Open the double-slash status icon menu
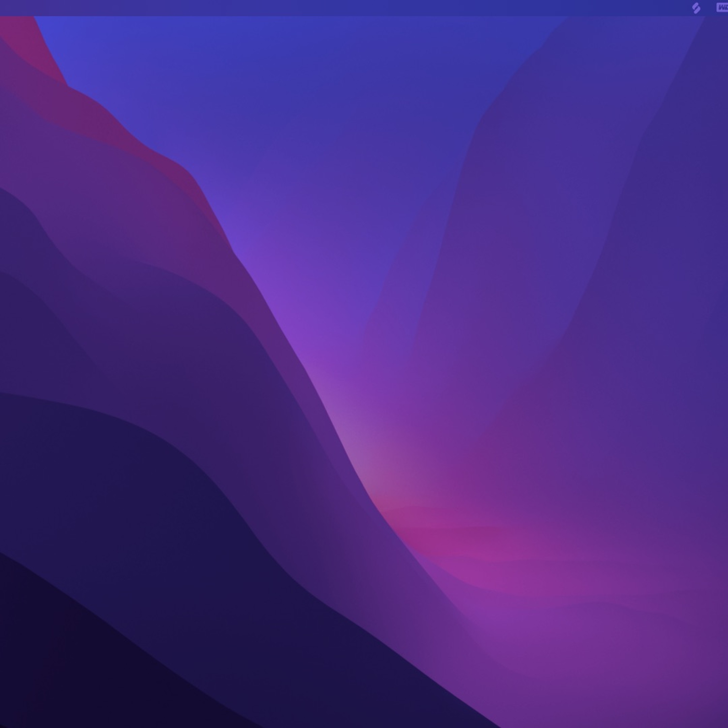The height and width of the screenshot is (728, 728). pos(696,8)
